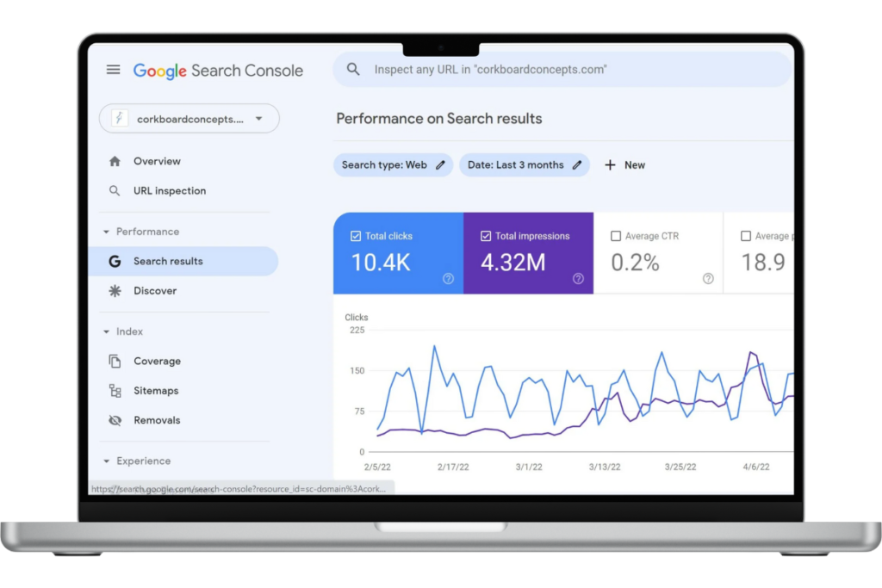Image resolution: width=882 pixels, height=588 pixels.
Task: Select the Discover asterisk icon
Action: tap(115, 291)
